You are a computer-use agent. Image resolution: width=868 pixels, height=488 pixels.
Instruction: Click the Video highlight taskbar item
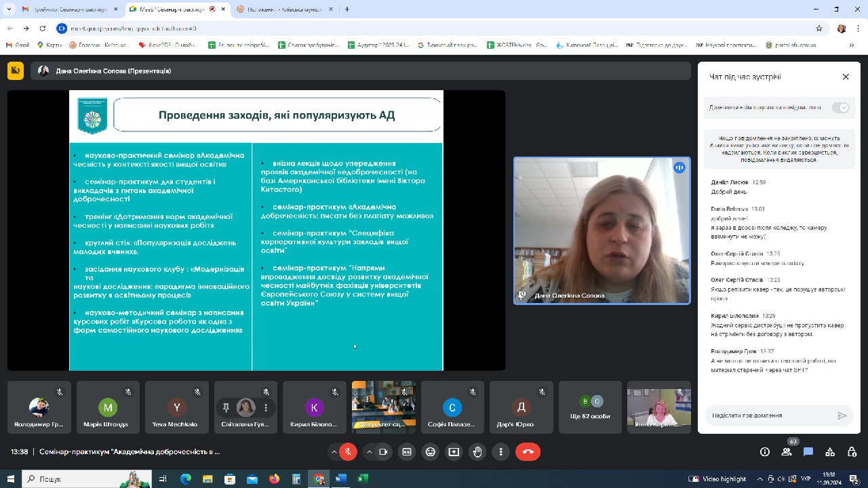tap(719, 479)
